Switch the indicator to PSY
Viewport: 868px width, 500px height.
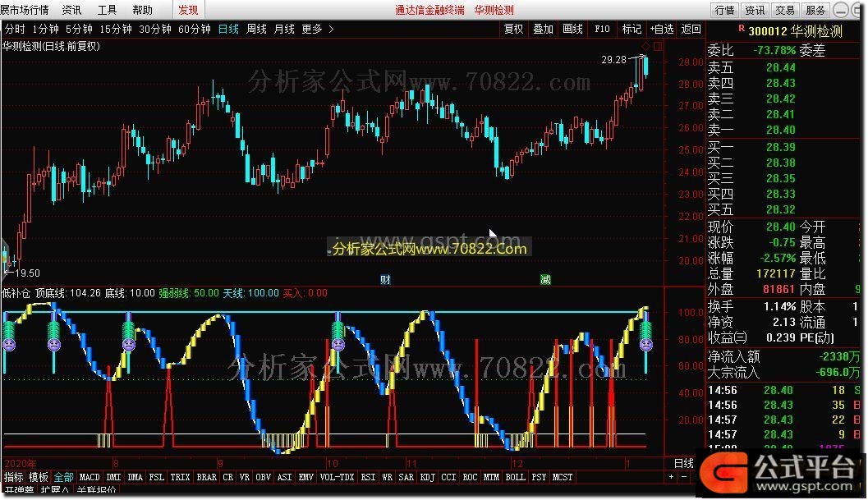tap(540, 477)
